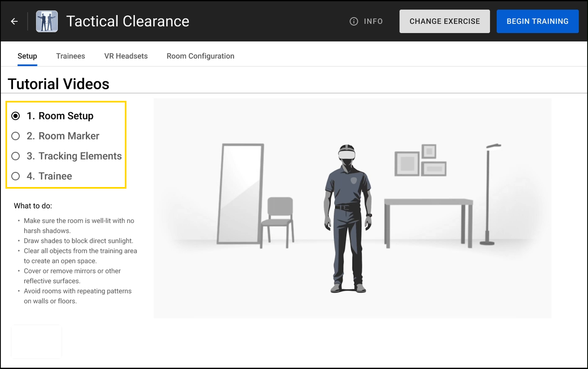Open the VR Headsets tab
The image size is (588, 369).
pyautogui.click(x=126, y=56)
